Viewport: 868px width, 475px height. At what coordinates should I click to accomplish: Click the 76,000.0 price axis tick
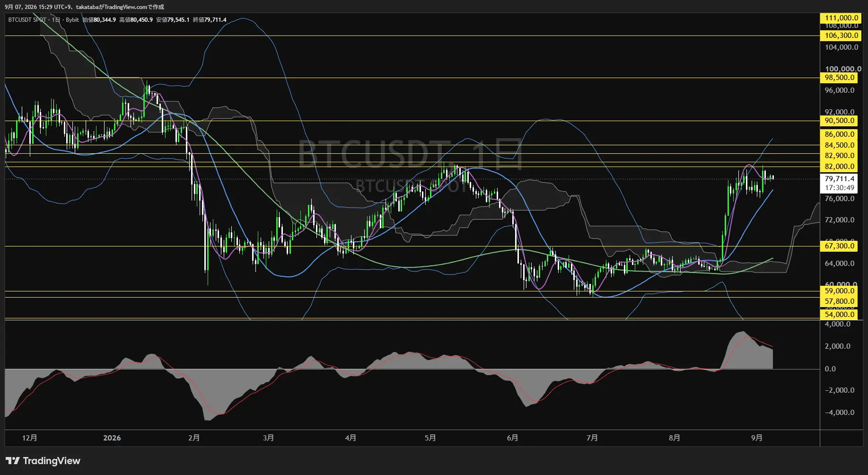pyautogui.click(x=840, y=199)
